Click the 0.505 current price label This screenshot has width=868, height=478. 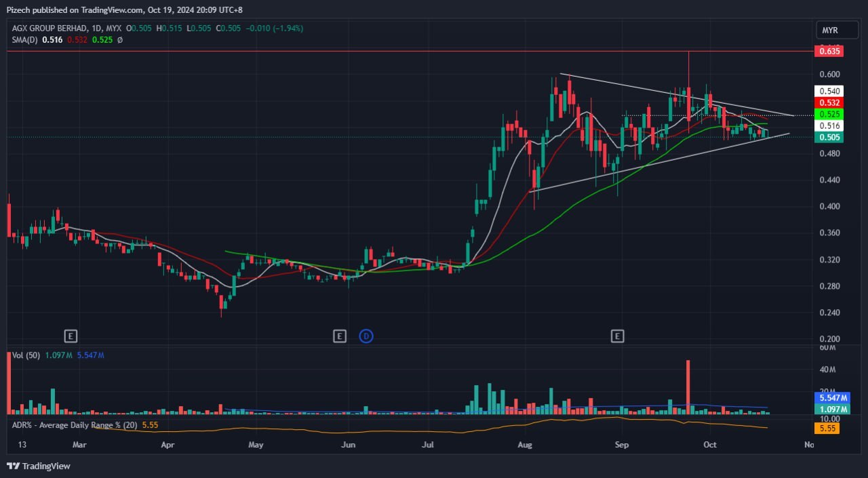(829, 137)
